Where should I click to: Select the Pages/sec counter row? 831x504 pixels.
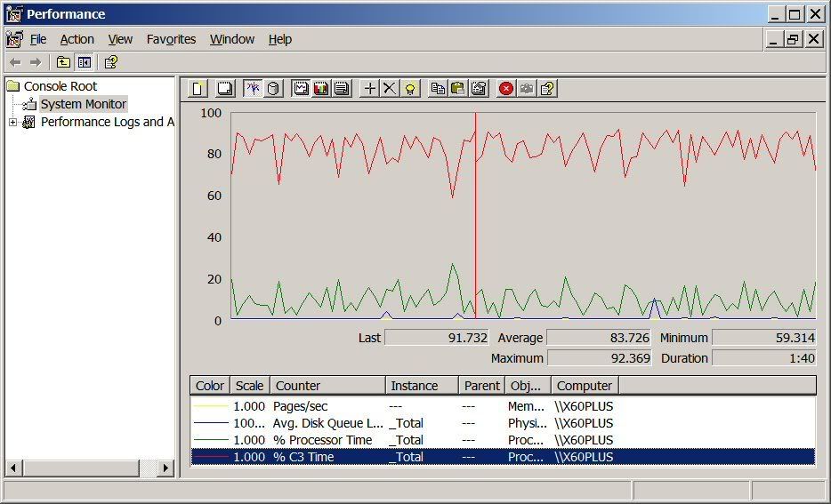[503, 406]
